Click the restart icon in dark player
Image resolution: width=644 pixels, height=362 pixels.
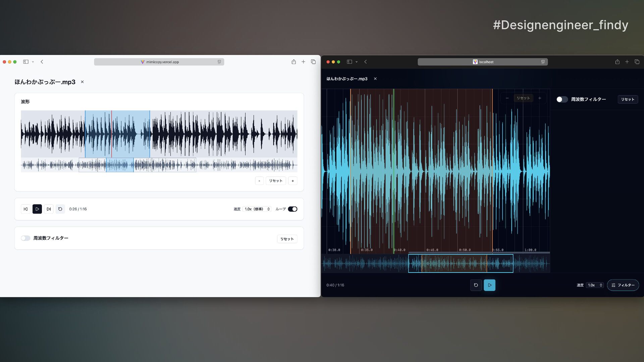tap(476, 285)
